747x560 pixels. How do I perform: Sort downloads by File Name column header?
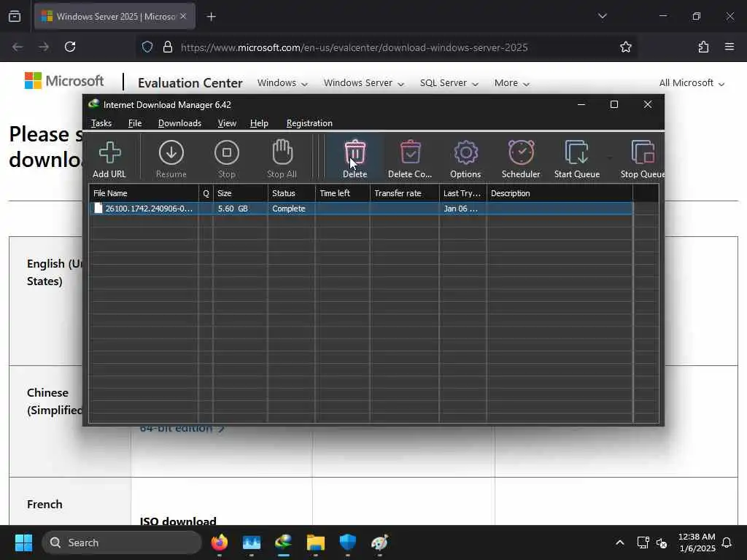click(x=144, y=192)
